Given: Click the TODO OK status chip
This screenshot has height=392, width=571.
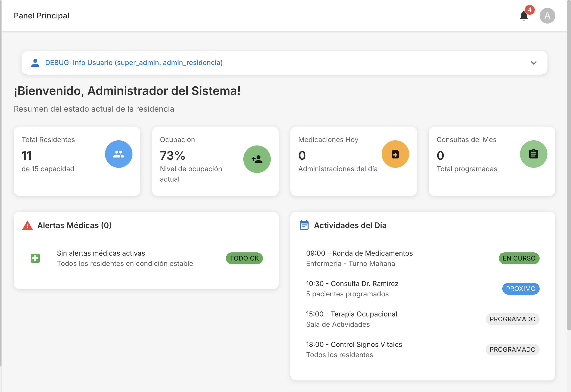Looking at the screenshot, I should 244,258.
